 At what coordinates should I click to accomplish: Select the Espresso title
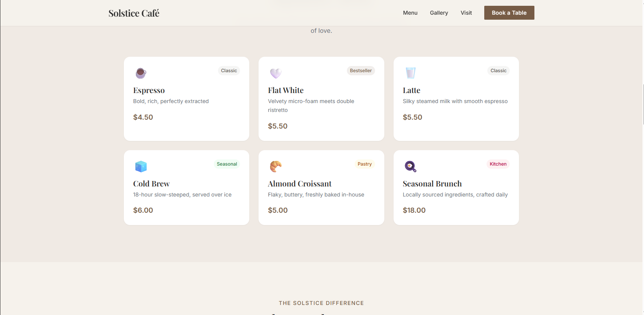click(149, 90)
